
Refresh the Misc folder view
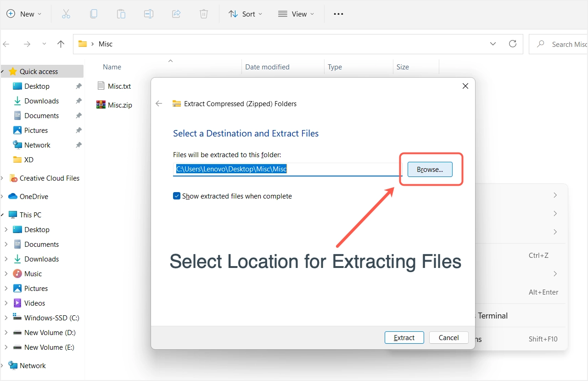coord(513,44)
